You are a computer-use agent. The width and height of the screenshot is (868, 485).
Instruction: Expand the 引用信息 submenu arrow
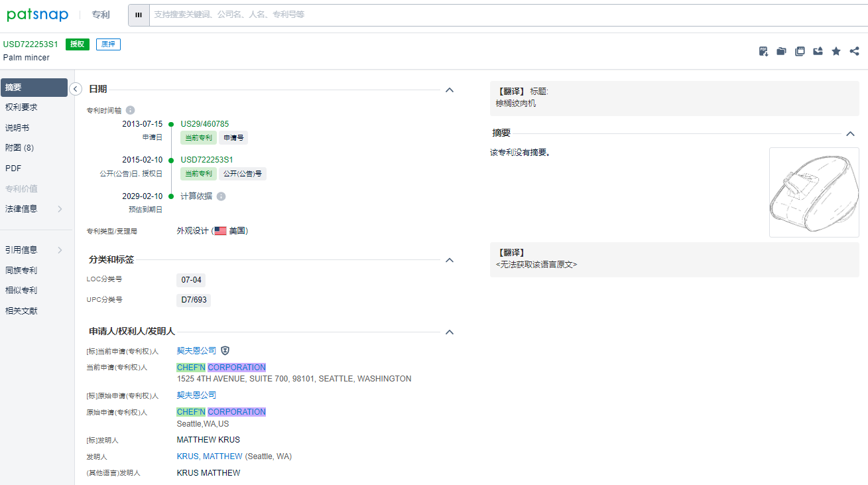coord(60,250)
